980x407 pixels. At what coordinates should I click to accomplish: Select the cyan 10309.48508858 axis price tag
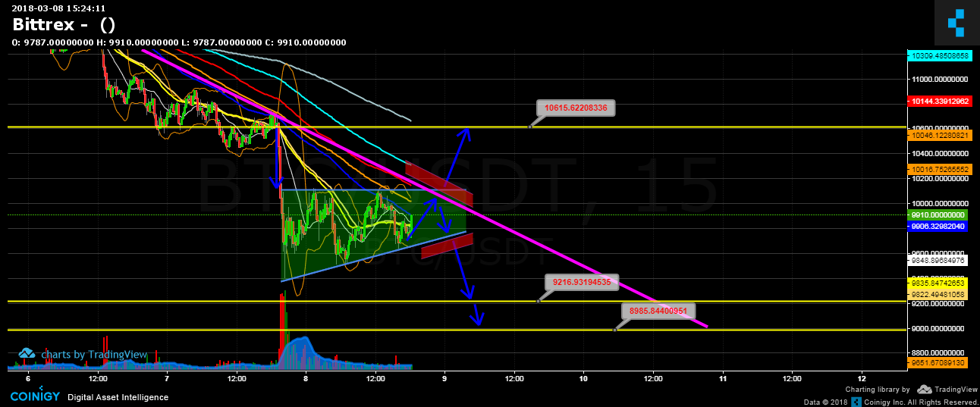(939, 56)
